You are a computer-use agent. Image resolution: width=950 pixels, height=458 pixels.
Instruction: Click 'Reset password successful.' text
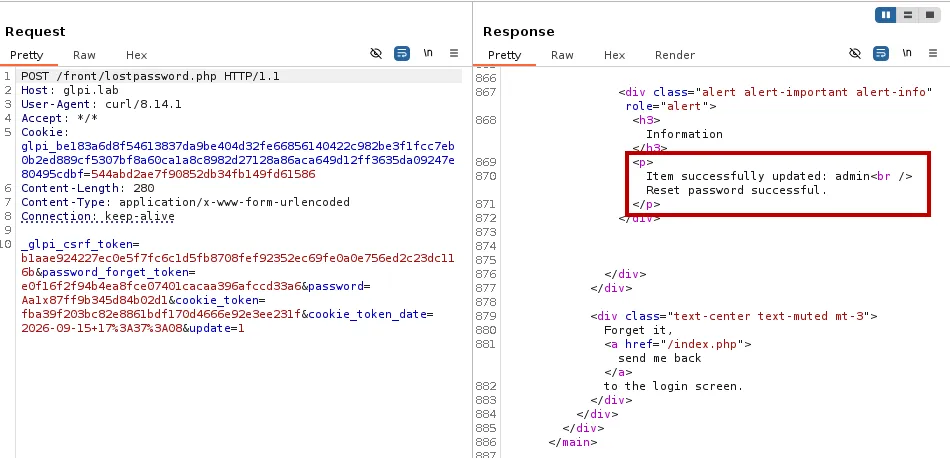736,190
